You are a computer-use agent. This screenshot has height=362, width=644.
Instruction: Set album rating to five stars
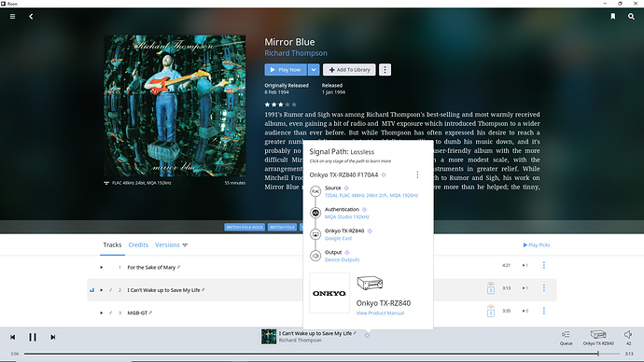294,104
